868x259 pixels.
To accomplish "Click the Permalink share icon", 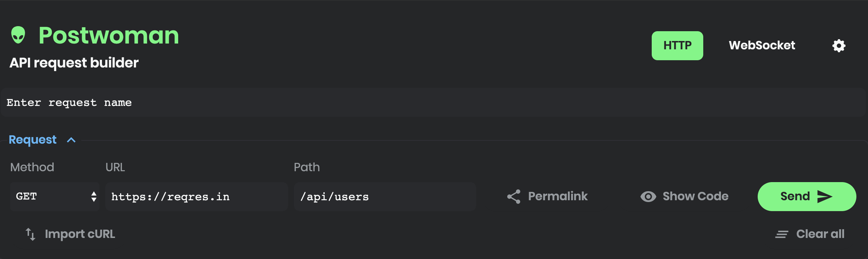I will click(x=513, y=196).
